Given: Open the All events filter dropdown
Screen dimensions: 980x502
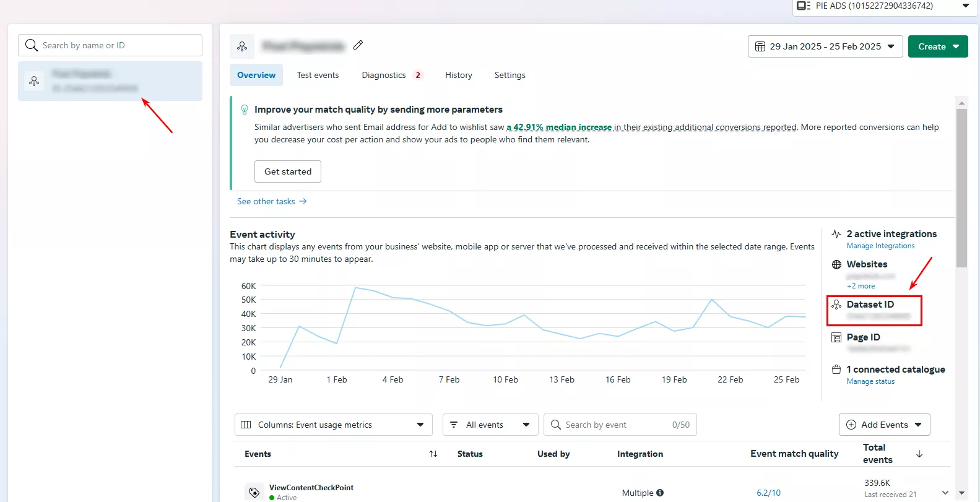Looking at the screenshot, I should (x=490, y=425).
